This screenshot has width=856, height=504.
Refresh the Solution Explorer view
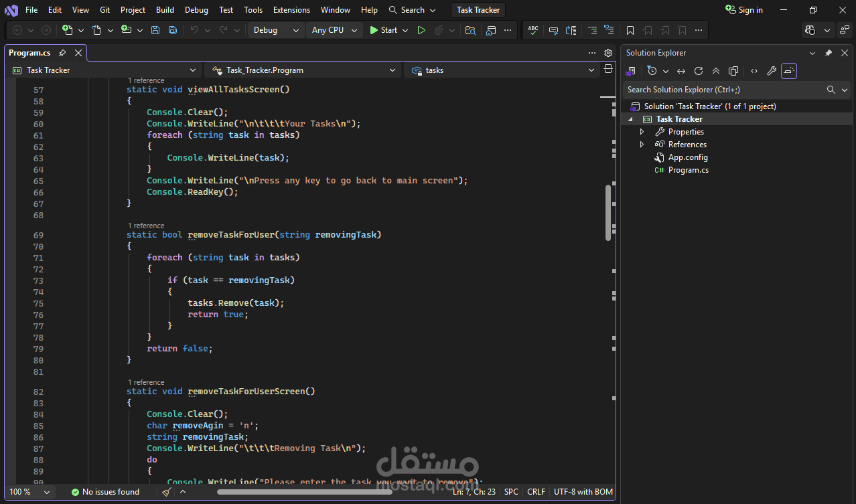(699, 71)
